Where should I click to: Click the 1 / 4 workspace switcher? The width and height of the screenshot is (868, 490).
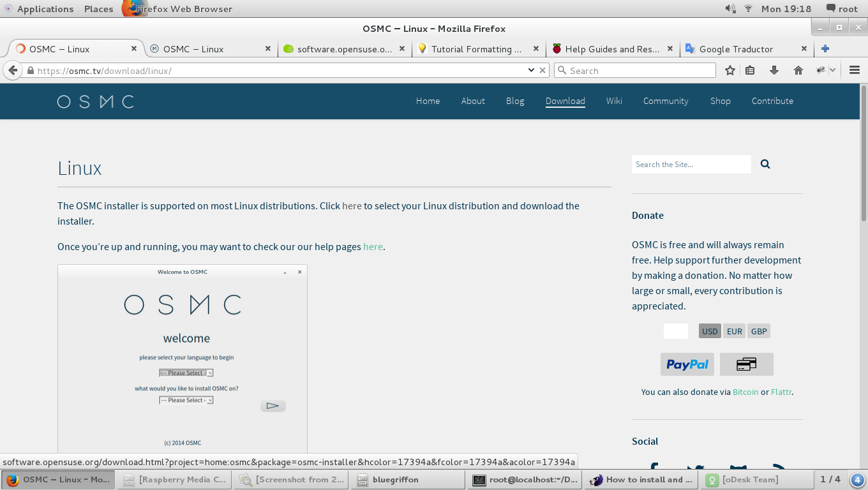(x=830, y=480)
